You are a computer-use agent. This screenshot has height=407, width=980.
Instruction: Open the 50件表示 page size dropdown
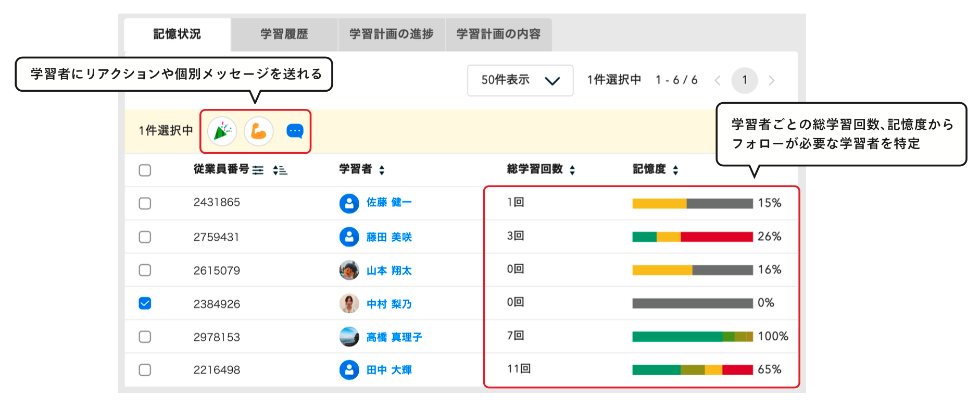tap(520, 80)
